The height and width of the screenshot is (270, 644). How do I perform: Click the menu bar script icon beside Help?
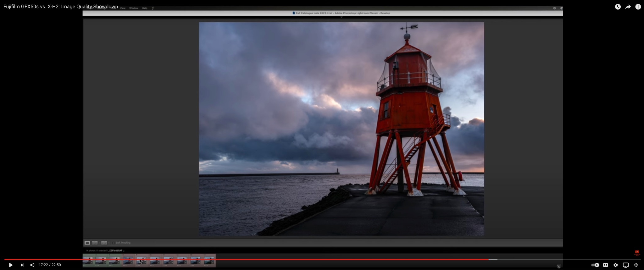[x=153, y=8]
